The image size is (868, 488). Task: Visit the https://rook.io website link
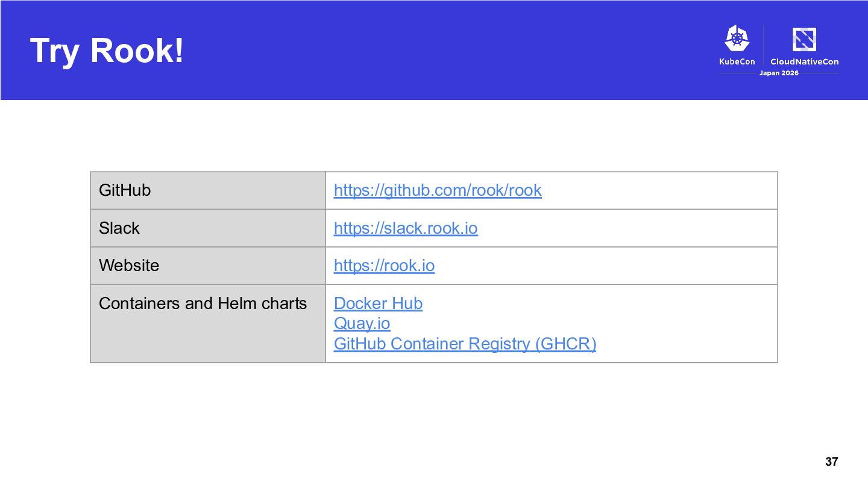(x=384, y=266)
